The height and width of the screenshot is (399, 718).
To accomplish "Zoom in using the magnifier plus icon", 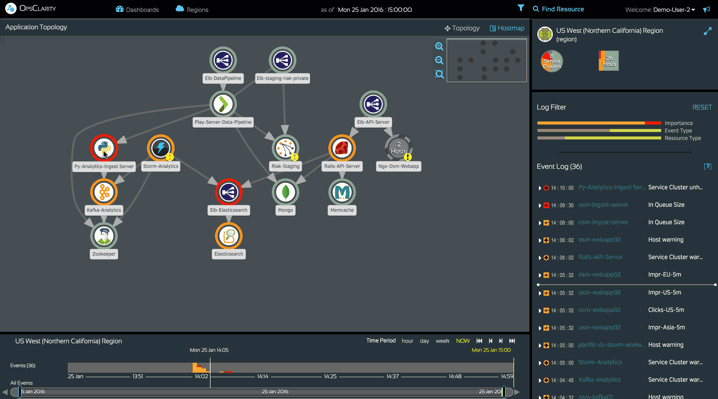I will [439, 46].
